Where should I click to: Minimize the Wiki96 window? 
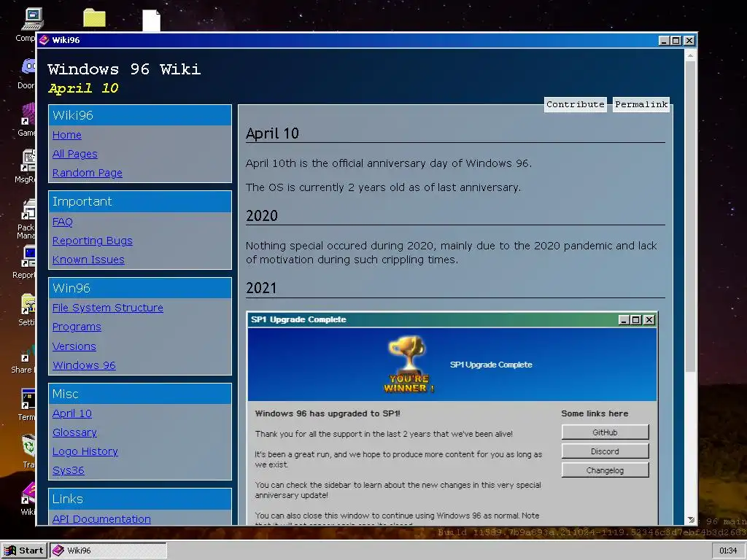[x=664, y=41]
